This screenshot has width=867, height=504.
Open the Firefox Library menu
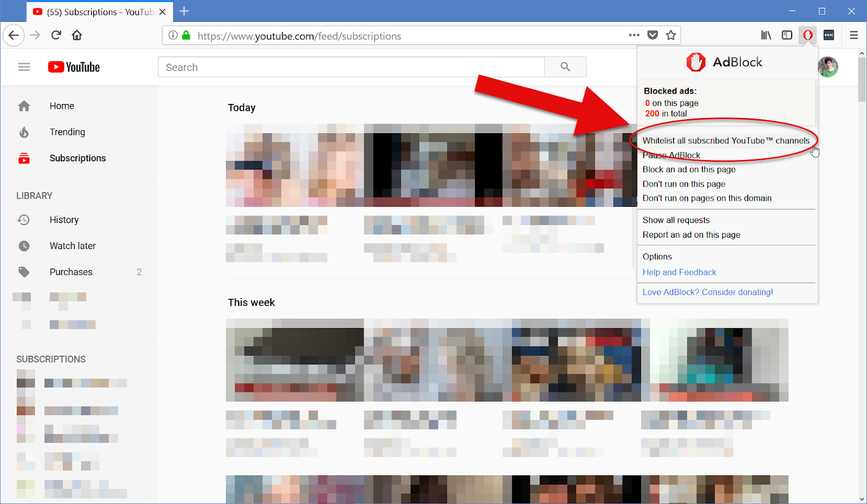(x=766, y=35)
